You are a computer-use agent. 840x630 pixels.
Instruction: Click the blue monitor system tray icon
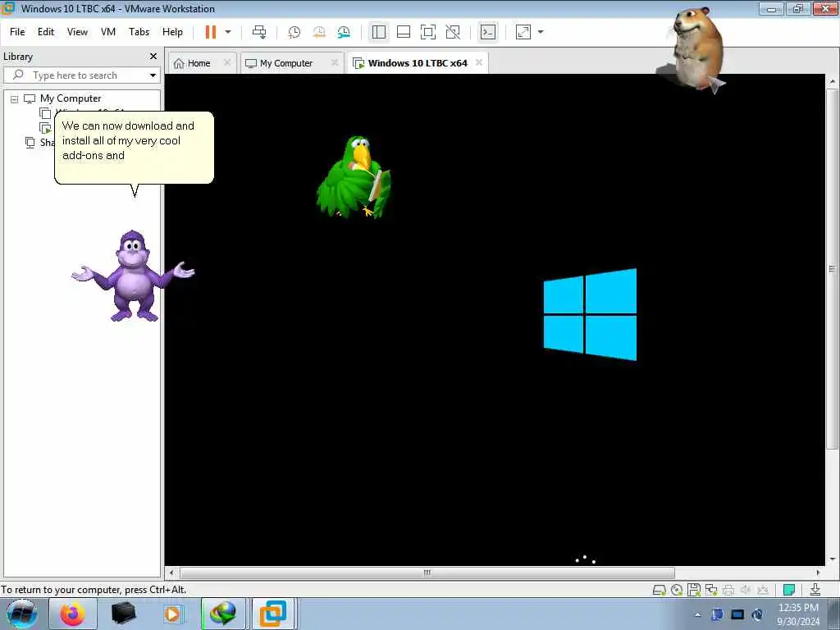click(x=737, y=614)
